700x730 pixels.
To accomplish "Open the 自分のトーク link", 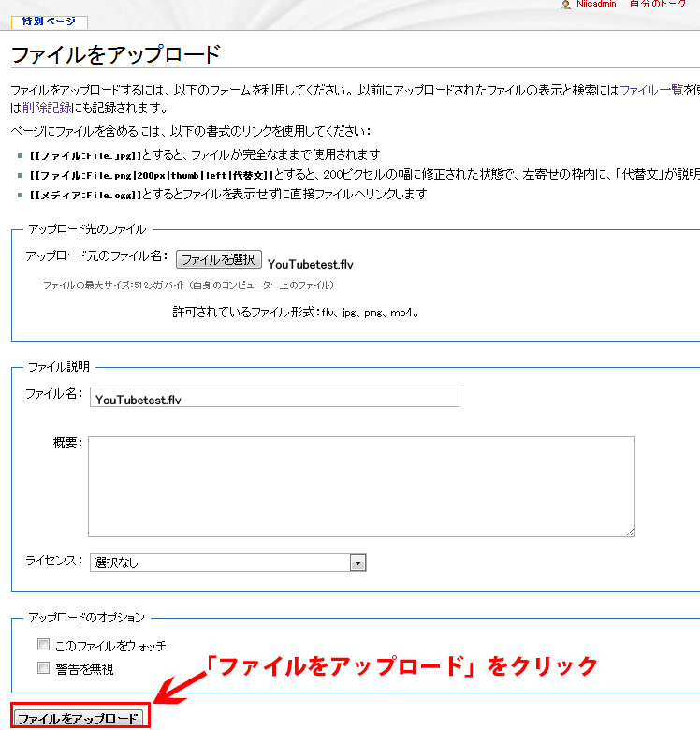I will 659,5.
